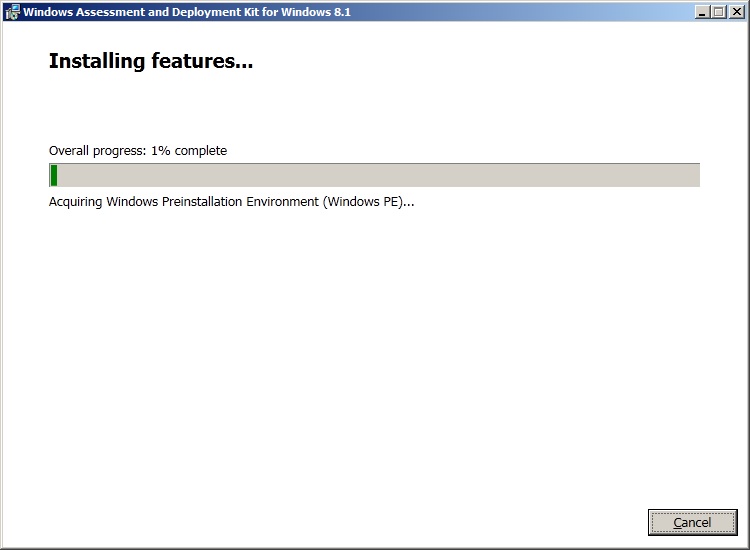Image resolution: width=750 pixels, height=550 pixels.
Task: Click the bottom-right window resize corner
Action: pyautogui.click(x=745, y=545)
